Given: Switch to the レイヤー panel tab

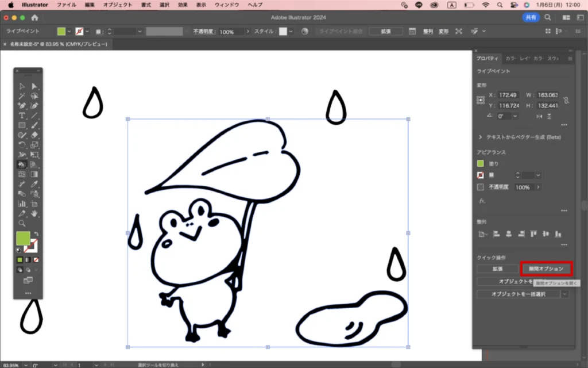Looking at the screenshot, I should 524,58.
